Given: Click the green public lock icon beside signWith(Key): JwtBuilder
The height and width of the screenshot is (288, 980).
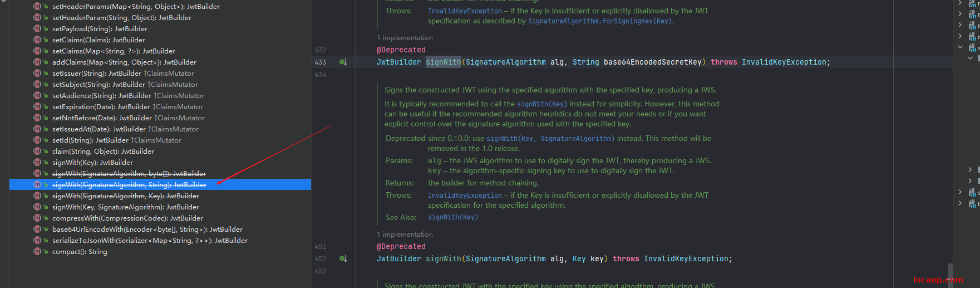Looking at the screenshot, I should 46,162.
